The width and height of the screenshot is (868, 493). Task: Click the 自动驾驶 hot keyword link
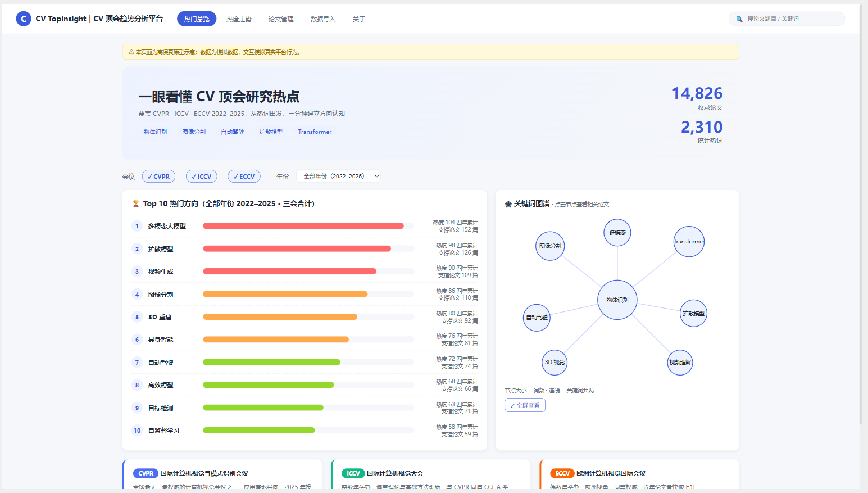click(233, 132)
